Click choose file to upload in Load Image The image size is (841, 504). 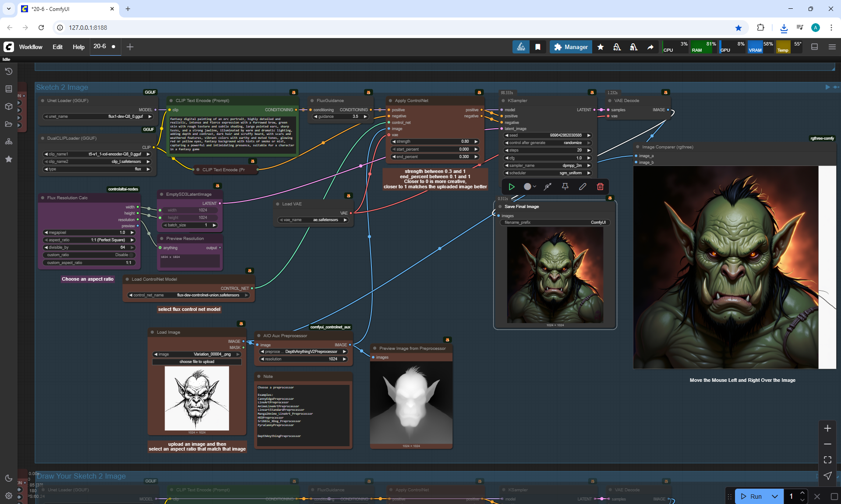click(x=197, y=362)
